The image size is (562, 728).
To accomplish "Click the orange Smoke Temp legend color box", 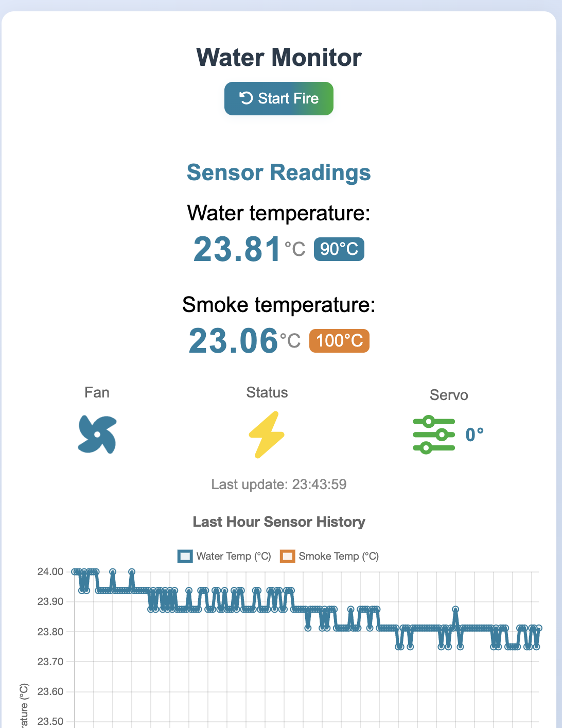I will coord(287,557).
